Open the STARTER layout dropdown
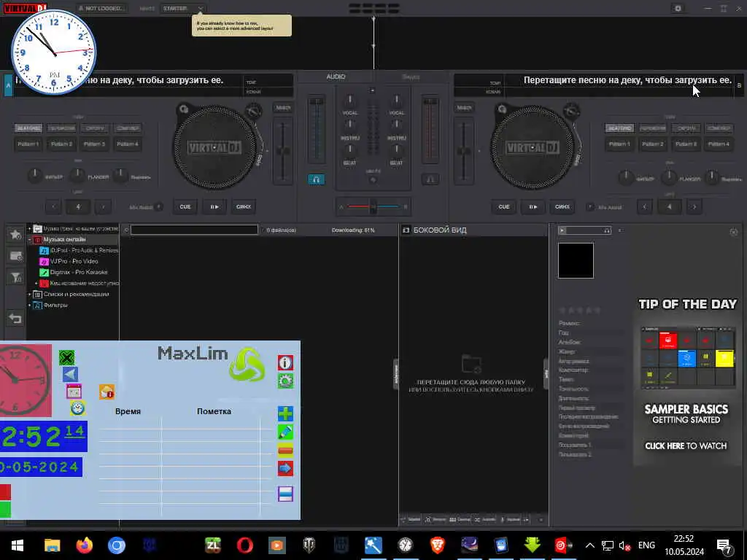The height and width of the screenshot is (560, 747). 183,8
